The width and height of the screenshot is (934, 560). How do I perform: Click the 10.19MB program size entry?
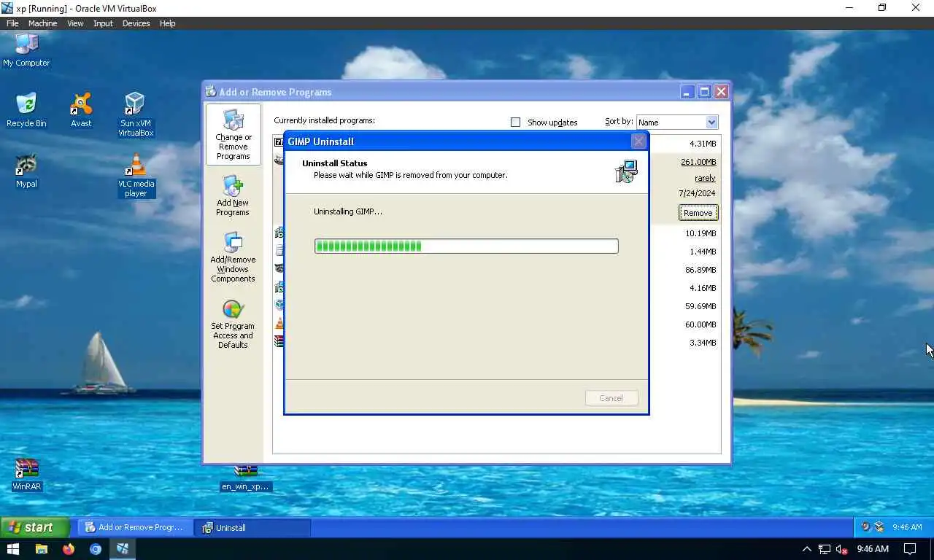coord(700,233)
